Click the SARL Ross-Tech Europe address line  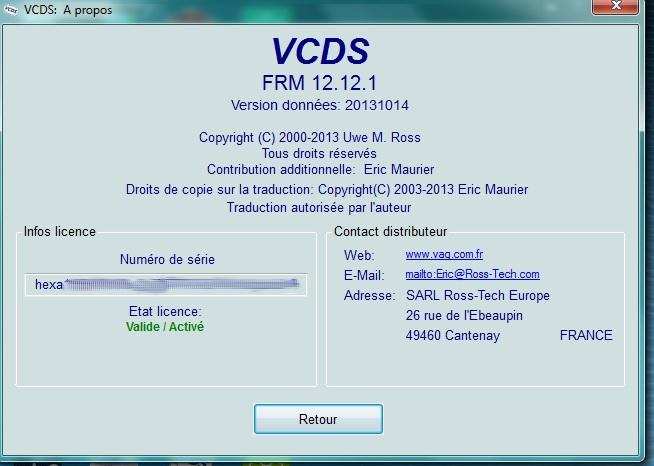(477, 296)
